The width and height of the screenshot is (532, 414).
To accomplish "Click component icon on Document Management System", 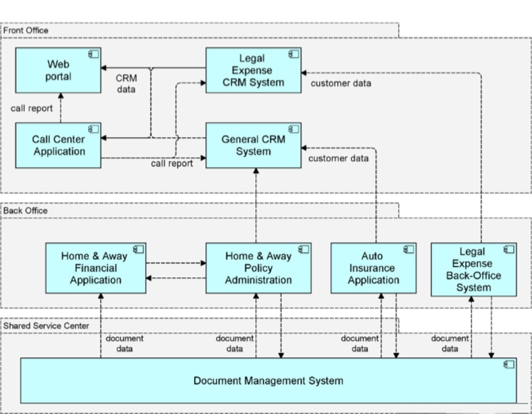I will (509, 365).
